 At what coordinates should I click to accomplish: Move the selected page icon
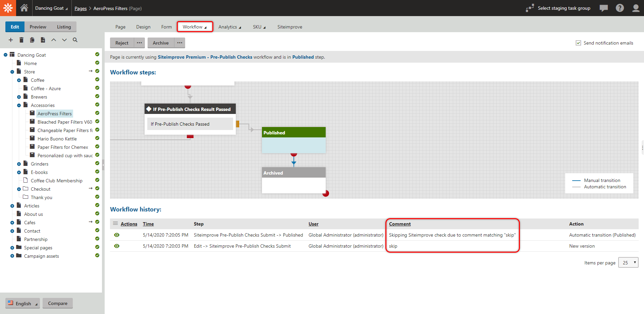pos(43,40)
